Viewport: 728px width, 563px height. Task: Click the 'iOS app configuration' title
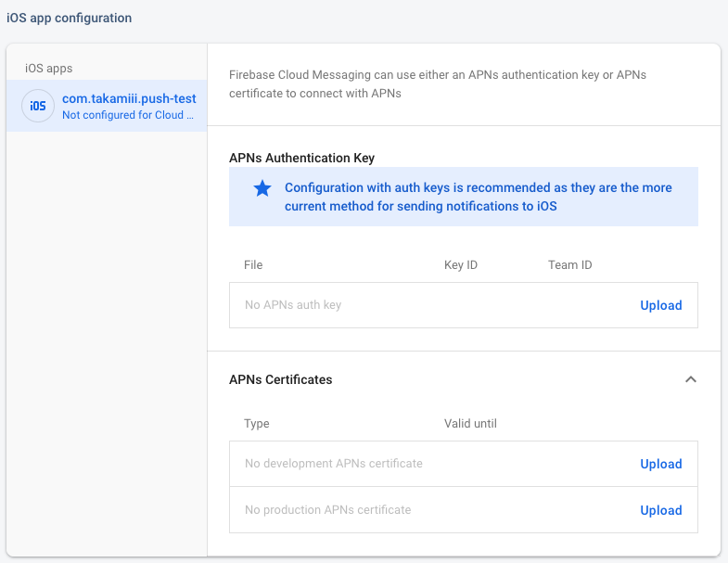pos(70,18)
